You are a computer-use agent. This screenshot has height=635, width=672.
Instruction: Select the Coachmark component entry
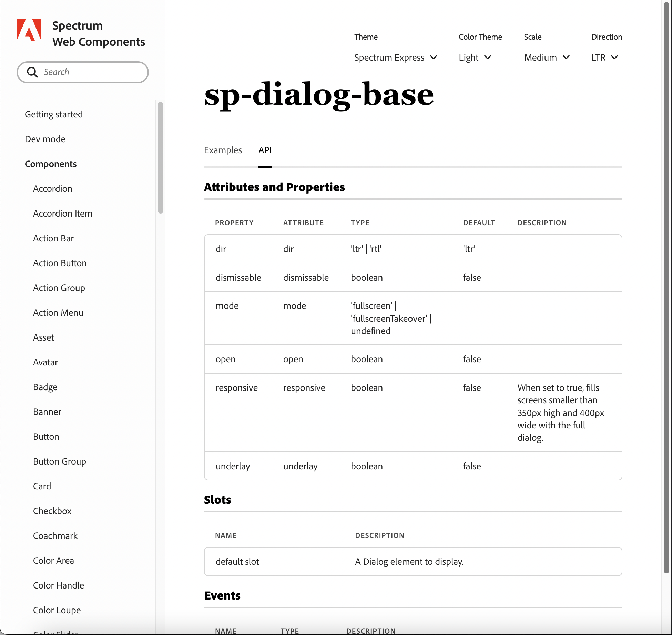click(55, 535)
